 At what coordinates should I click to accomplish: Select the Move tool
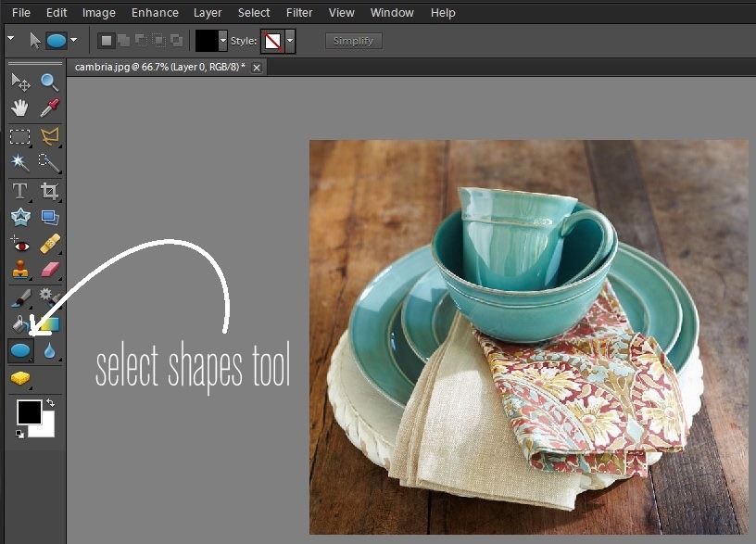pyautogui.click(x=19, y=83)
